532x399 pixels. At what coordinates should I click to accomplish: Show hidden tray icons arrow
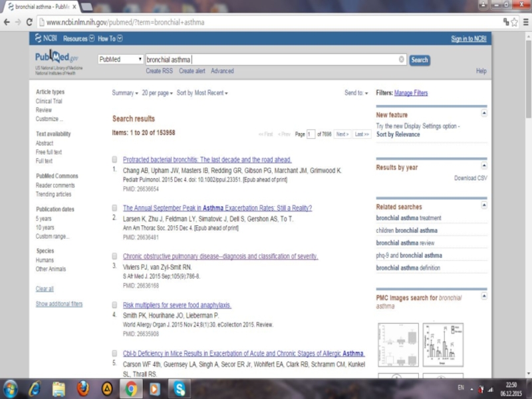(x=471, y=389)
